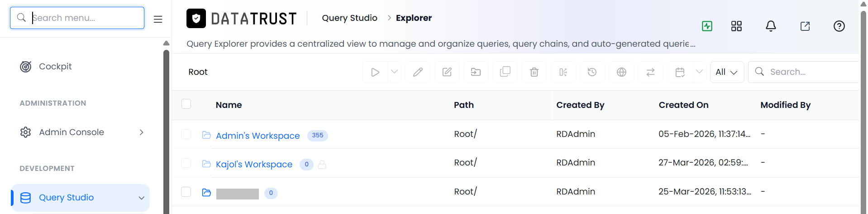Check the greyed-out folder row checkbox

[x=186, y=192]
